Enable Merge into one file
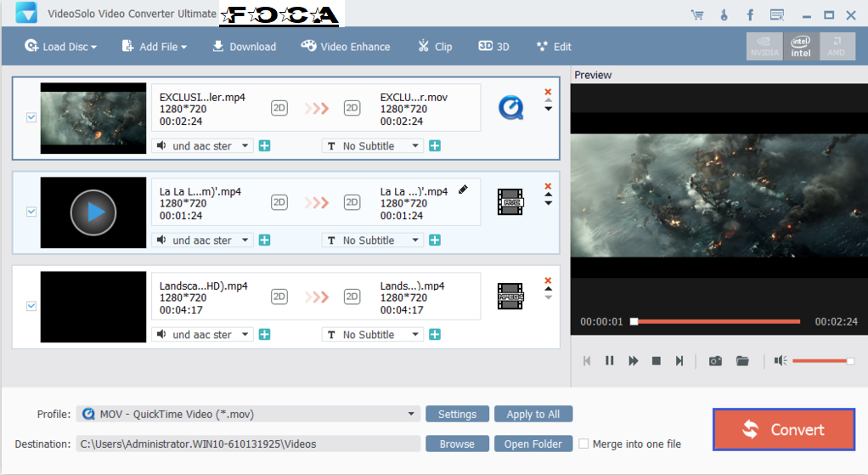The image size is (868, 475). tap(583, 444)
